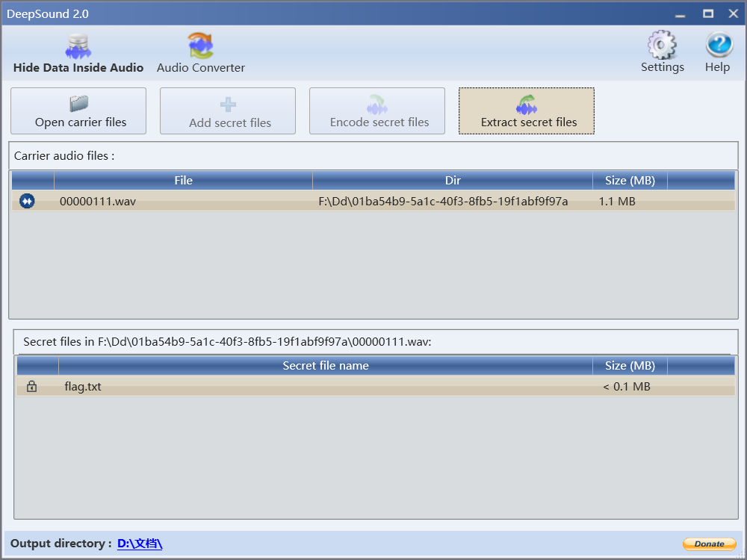Click the 1.1 MB size cell

(x=617, y=202)
